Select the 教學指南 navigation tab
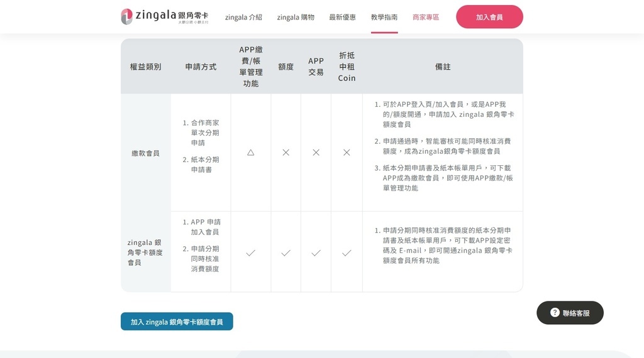Image resolution: width=644 pixels, height=358 pixels. [x=384, y=17]
